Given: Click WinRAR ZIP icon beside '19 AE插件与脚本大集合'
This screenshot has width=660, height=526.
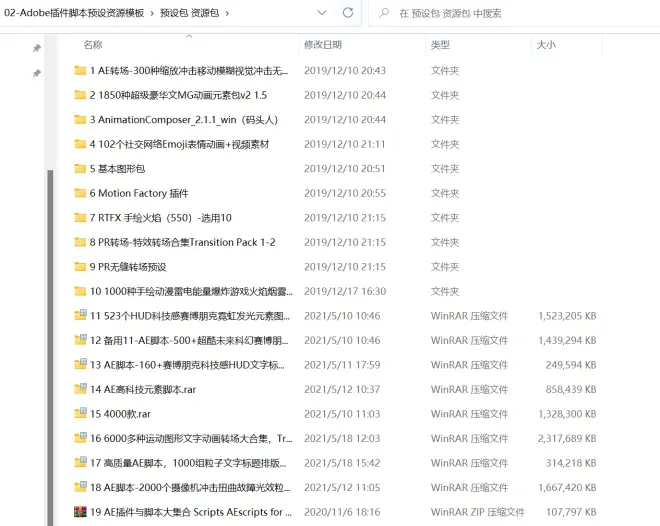Looking at the screenshot, I should pos(80,512).
